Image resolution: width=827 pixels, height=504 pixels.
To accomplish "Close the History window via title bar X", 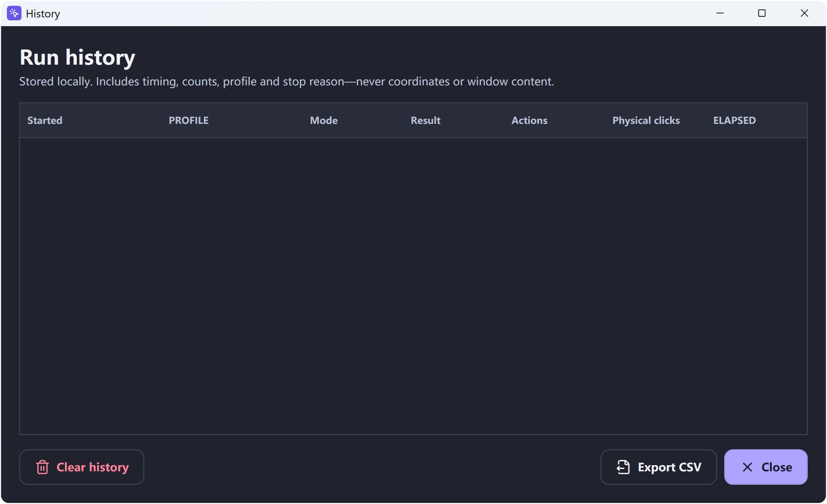I will [804, 13].
